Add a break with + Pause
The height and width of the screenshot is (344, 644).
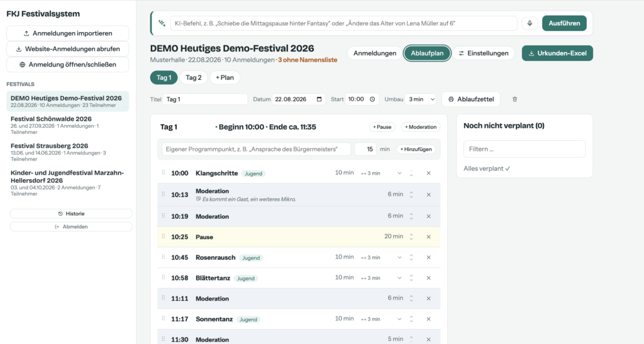382,127
